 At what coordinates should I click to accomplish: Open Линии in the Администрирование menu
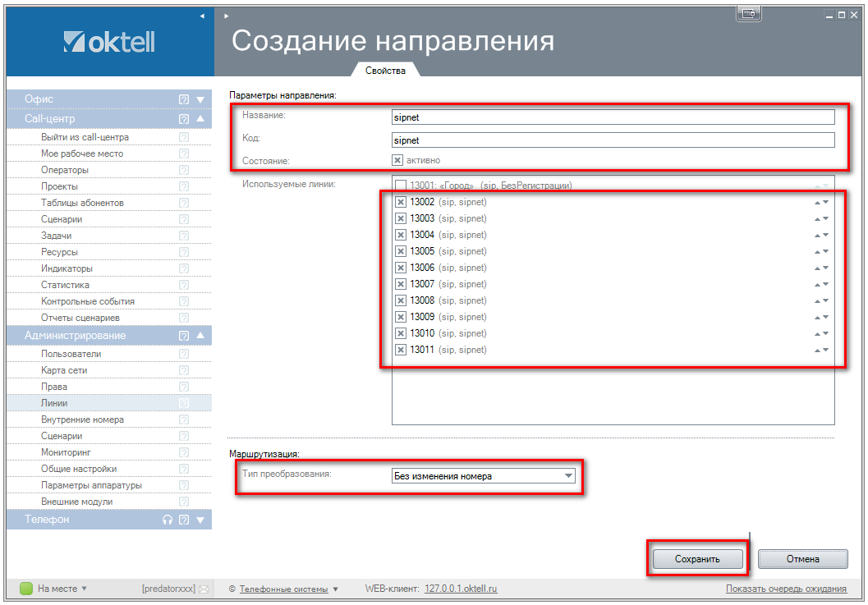[x=54, y=403]
